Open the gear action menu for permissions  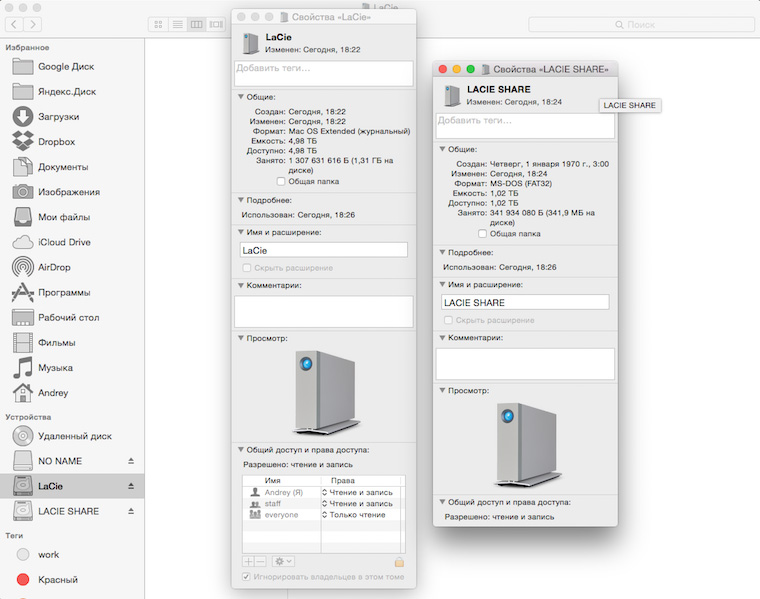coord(283,562)
